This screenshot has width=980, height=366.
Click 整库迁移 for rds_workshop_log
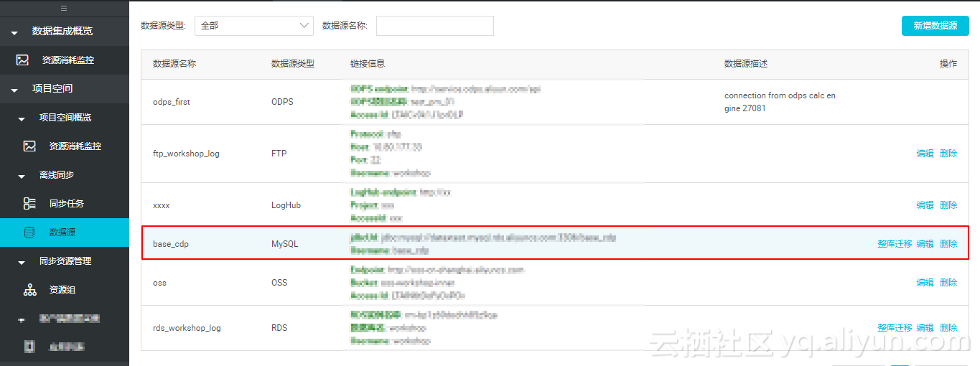895,328
